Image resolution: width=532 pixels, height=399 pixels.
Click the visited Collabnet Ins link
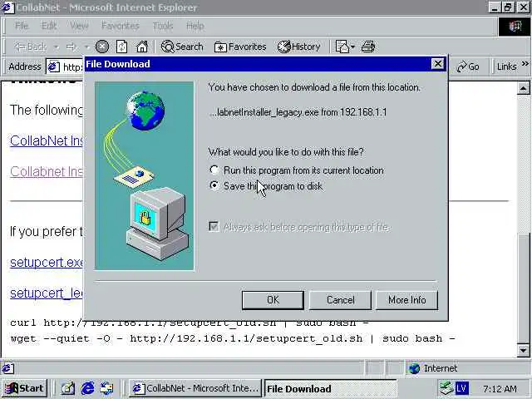click(47, 171)
